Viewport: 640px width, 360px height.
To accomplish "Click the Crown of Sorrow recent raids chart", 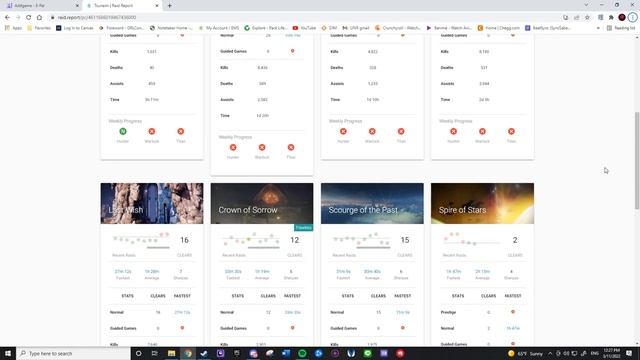I will (x=251, y=240).
